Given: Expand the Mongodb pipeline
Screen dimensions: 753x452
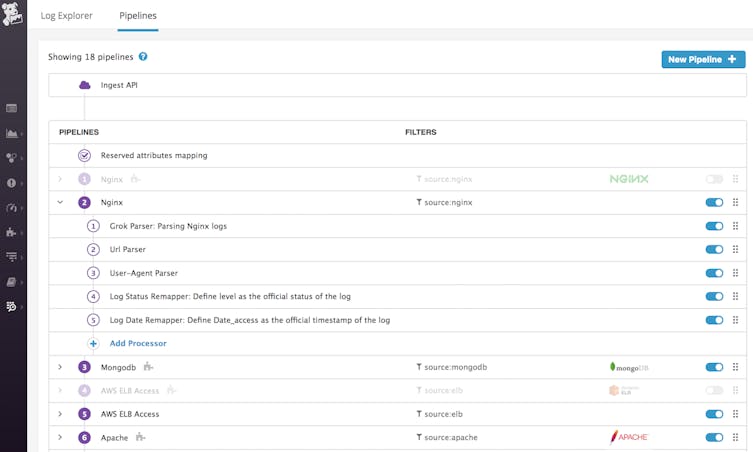Looking at the screenshot, I should (60, 367).
